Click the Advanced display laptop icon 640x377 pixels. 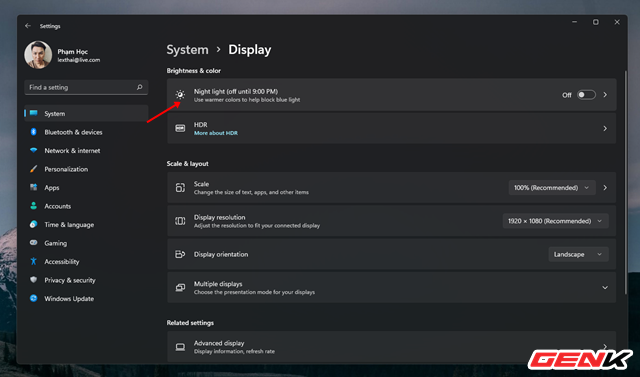coord(180,347)
